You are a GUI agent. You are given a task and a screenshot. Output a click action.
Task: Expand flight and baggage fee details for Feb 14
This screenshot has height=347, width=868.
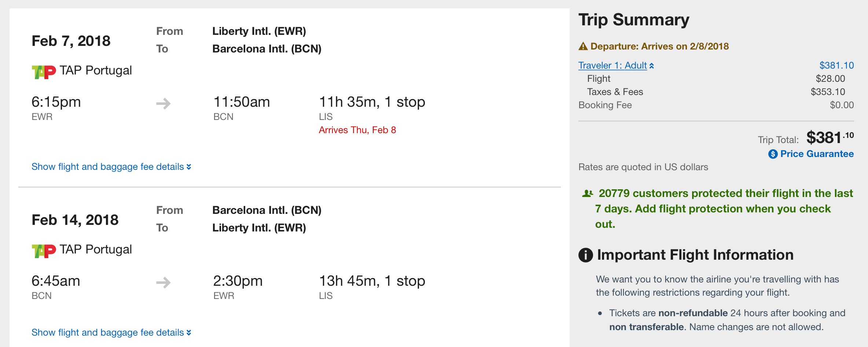pyautogui.click(x=111, y=333)
